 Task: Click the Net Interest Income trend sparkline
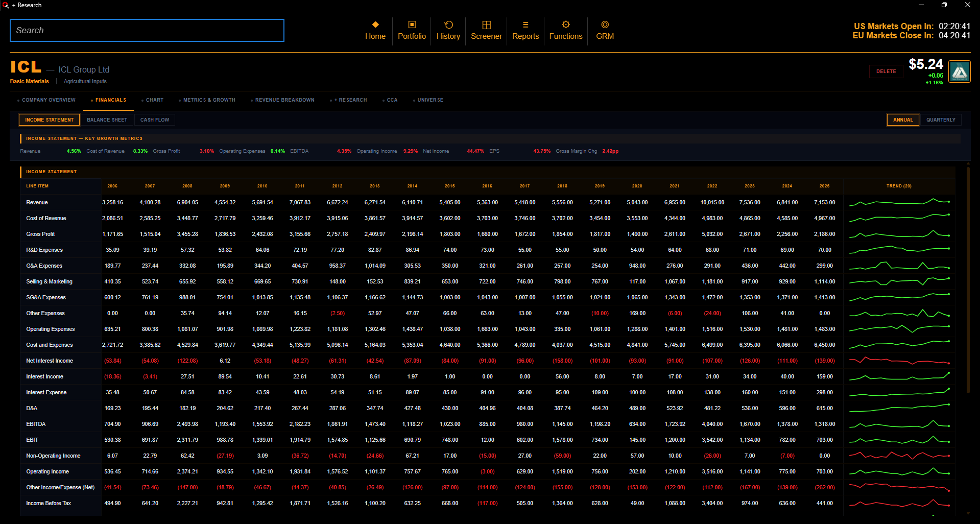tap(899, 361)
